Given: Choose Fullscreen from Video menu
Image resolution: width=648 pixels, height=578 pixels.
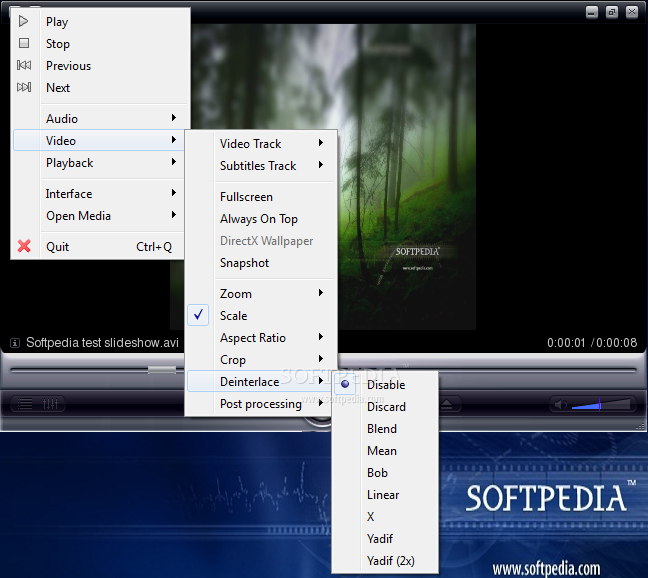Looking at the screenshot, I should tap(260, 197).
